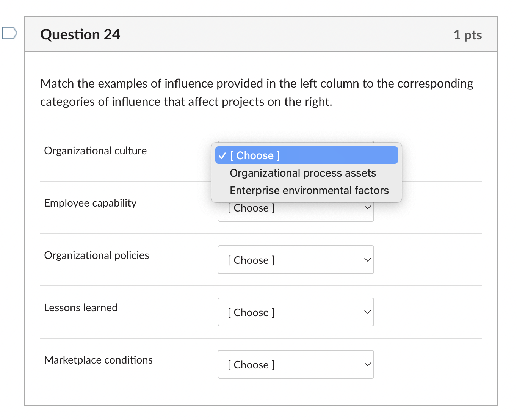Expand the Marketplace conditions answer dropdown
The height and width of the screenshot is (420, 517).
pyautogui.click(x=296, y=365)
